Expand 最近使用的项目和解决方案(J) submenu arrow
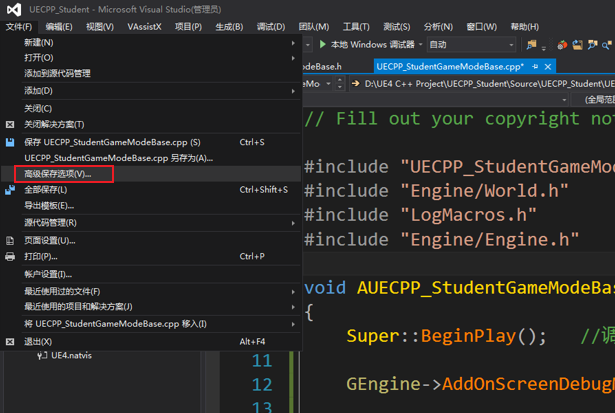This screenshot has width=615, height=413. pyautogui.click(x=293, y=307)
